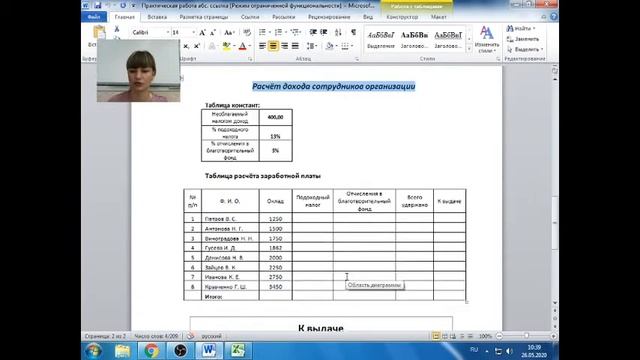Apply superscript formatting
This screenshot has width=640, height=360.
point(197,47)
